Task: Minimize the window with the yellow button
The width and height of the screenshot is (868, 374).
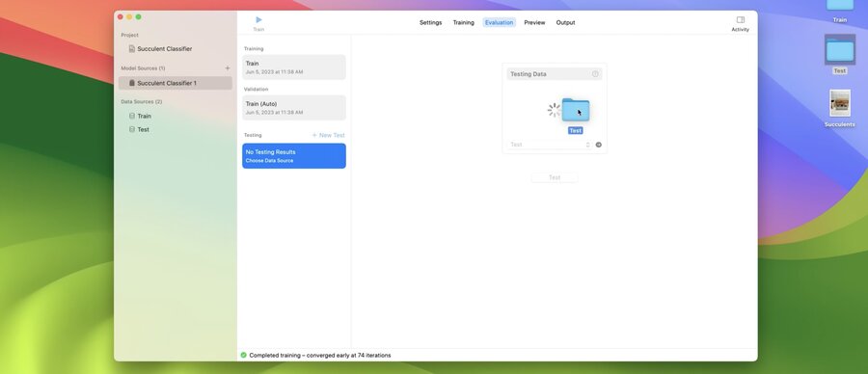Action: tap(129, 17)
